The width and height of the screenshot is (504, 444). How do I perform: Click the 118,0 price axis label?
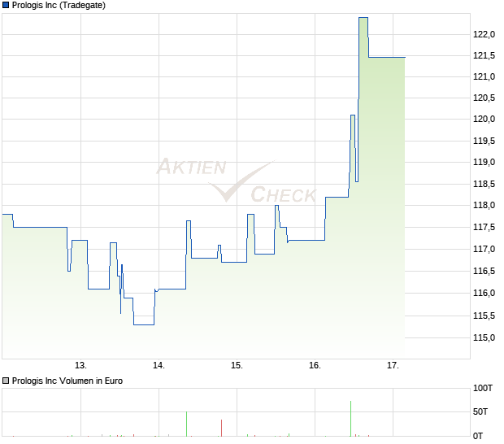pos(484,205)
